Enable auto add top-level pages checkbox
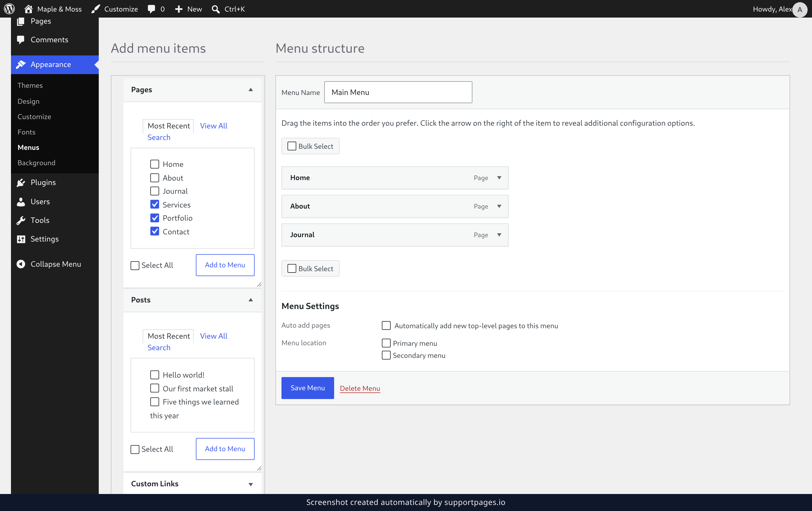Image resolution: width=812 pixels, height=511 pixels. pyautogui.click(x=386, y=325)
